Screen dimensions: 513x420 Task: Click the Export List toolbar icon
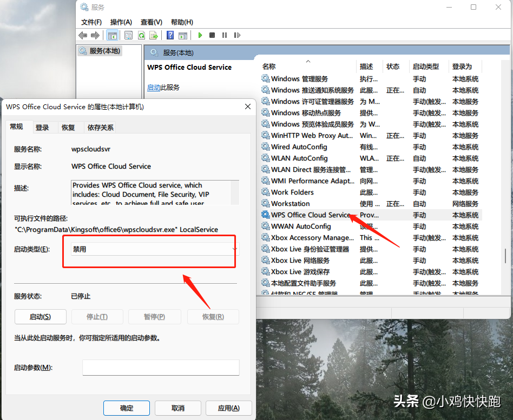point(154,35)
